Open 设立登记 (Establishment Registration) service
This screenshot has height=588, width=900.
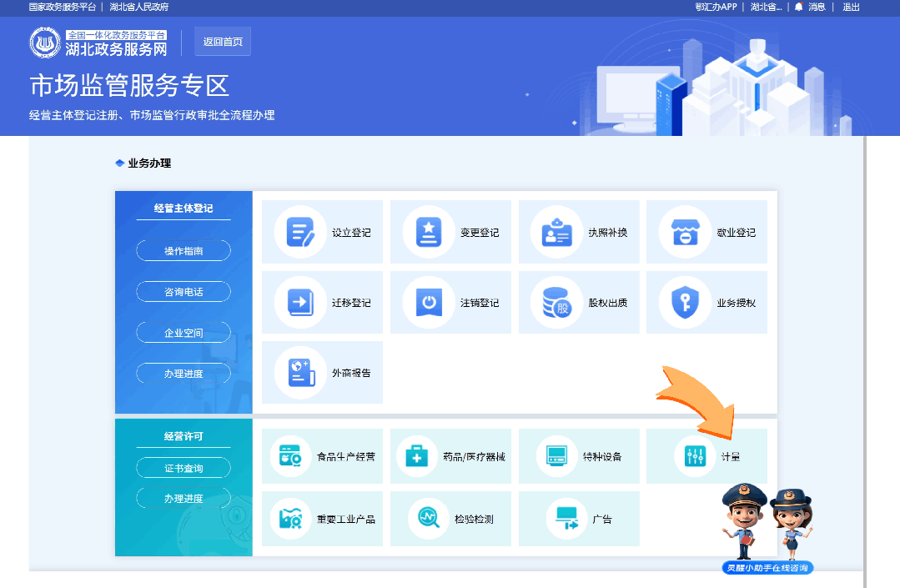coord(322,232)
